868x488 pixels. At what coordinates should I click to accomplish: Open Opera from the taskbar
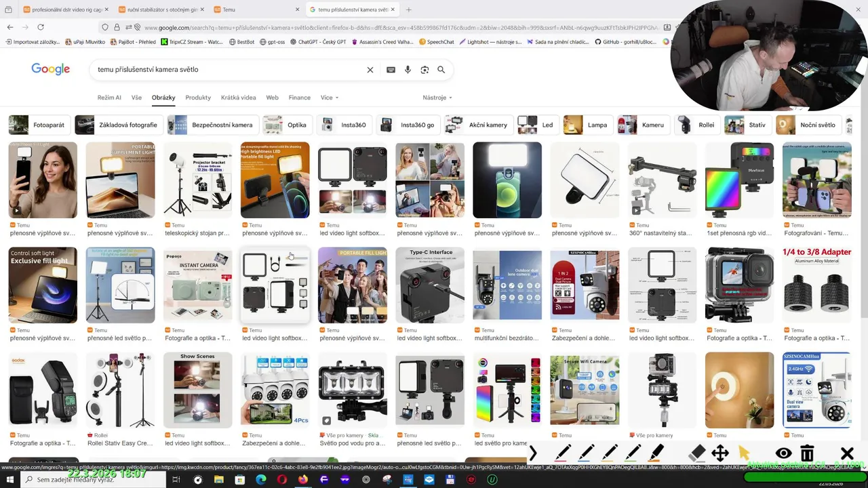tap(282, 479)
